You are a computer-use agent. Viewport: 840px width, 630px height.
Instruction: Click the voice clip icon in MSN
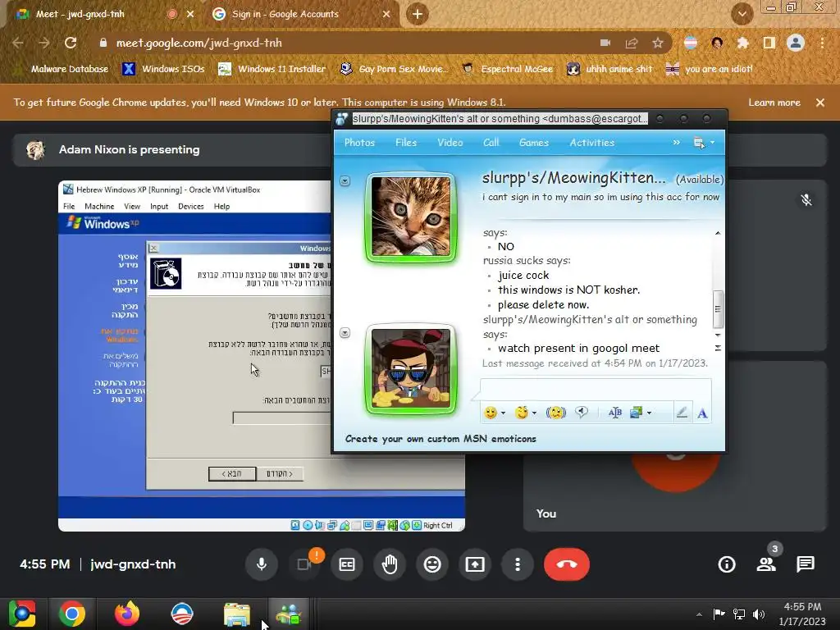[x=582, y=413]
